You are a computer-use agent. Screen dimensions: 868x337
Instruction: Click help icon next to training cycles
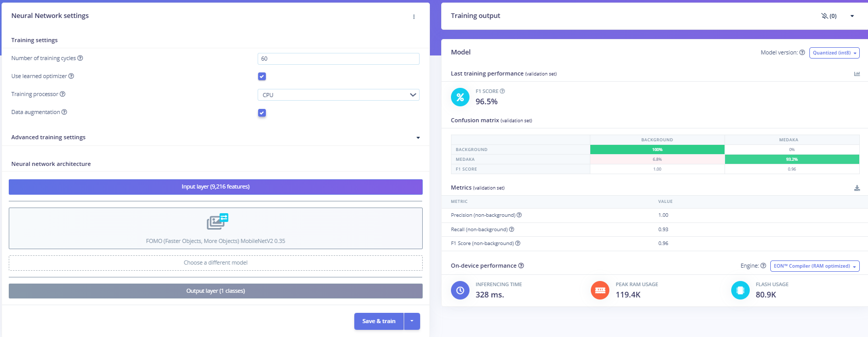pos(80,58)
